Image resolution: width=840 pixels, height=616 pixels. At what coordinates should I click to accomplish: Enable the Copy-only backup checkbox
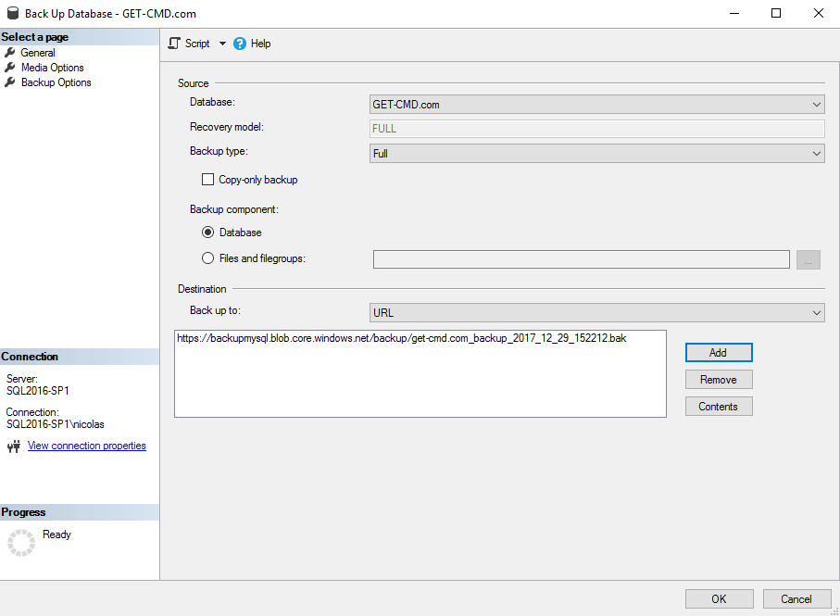pos(207,180)
